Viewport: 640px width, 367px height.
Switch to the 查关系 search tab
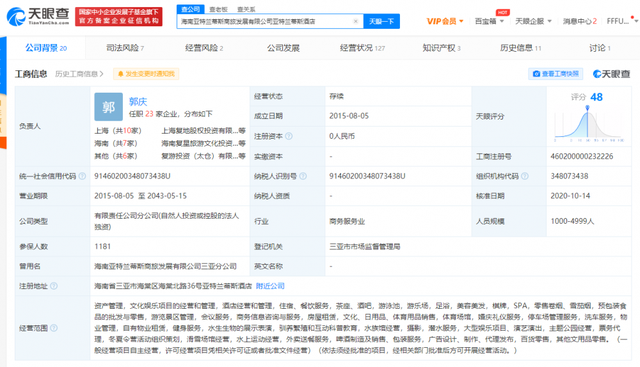click(x=246, y=9)
